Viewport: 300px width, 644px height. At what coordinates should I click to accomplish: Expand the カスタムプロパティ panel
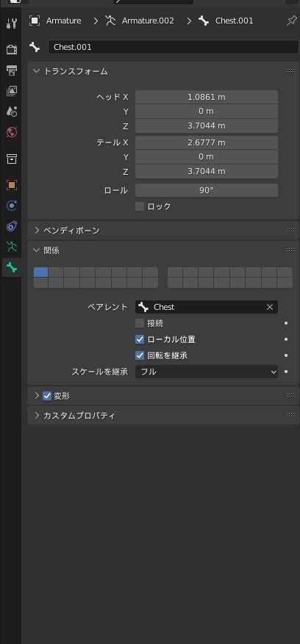coord(36,415)
